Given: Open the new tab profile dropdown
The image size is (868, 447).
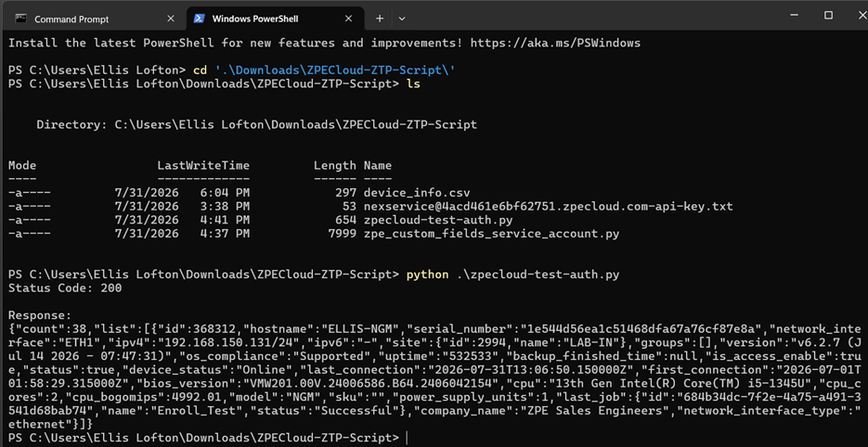Looking at the screenshot, I should 403,19.
